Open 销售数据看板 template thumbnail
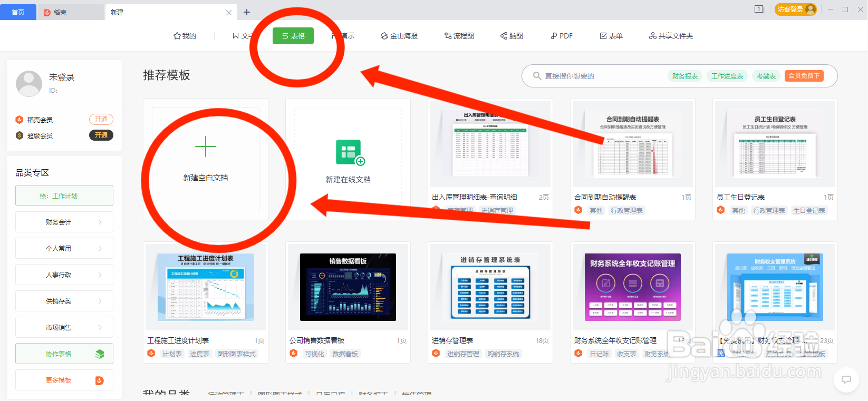The width and height of the screenshot is (868, 401). 348,287
